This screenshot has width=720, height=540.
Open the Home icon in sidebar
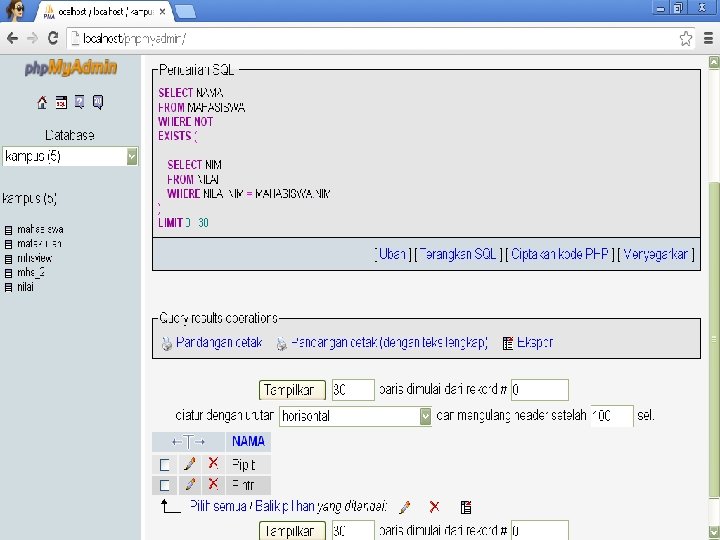(42, 102)
